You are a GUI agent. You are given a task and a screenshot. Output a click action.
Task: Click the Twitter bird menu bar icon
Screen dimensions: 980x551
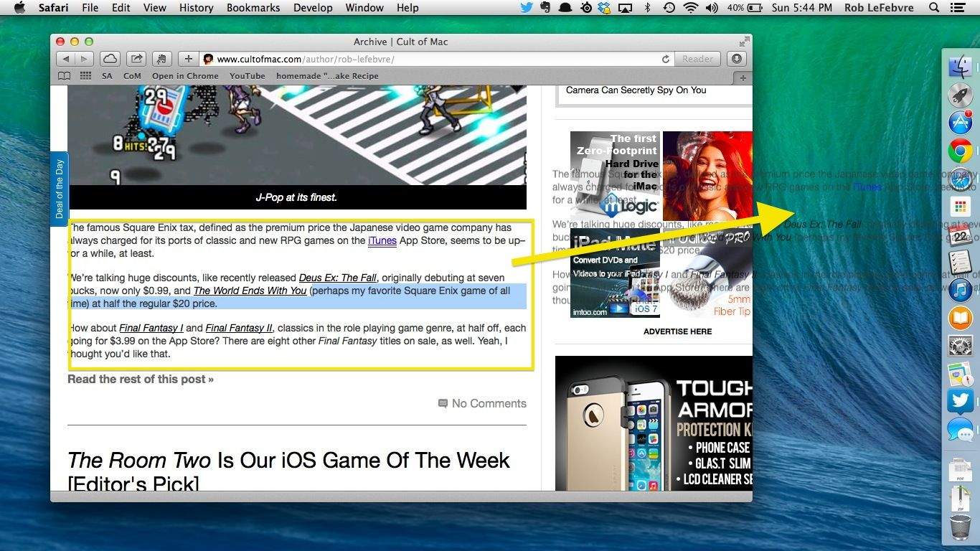coord(527,8)
